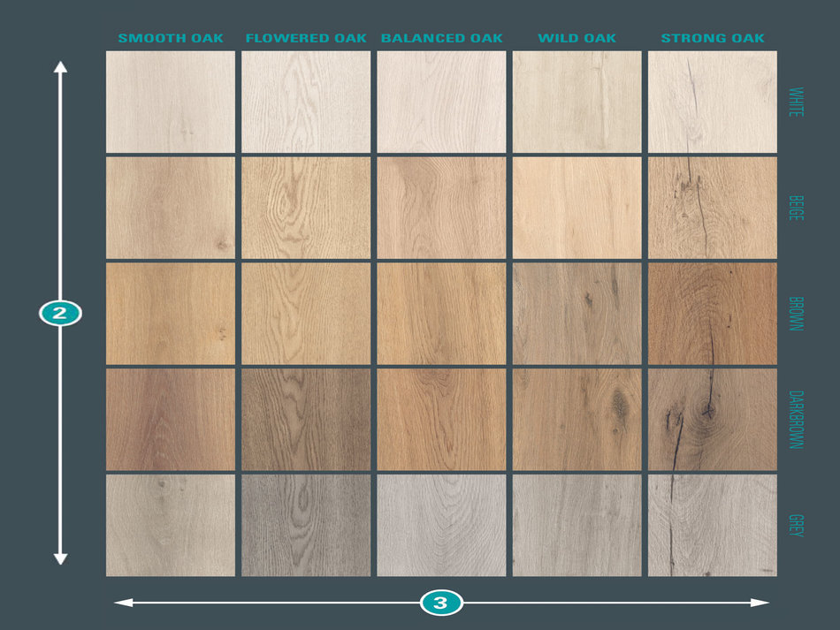Click the BEIGE row label
This screenshot has height=630, width=840.
point(796,208)
